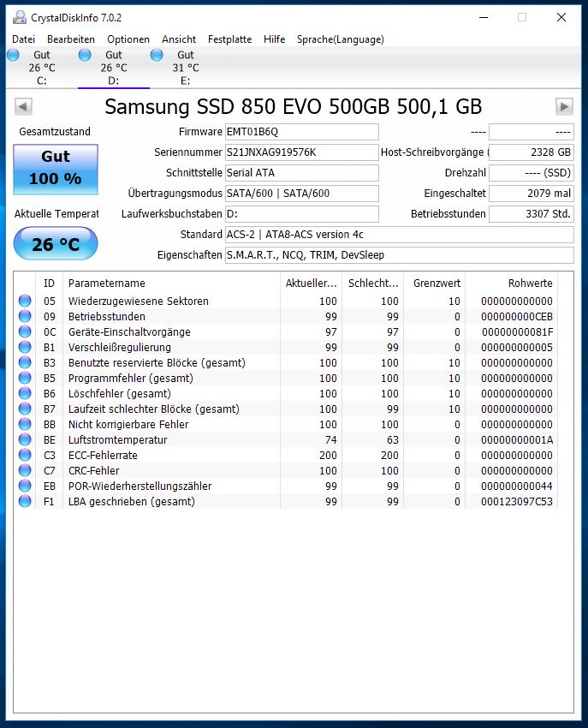Click status orb for POR-Wiederherstellungszähler row
The height and width of the screenshot is (728, 588).
coord(25,486)
